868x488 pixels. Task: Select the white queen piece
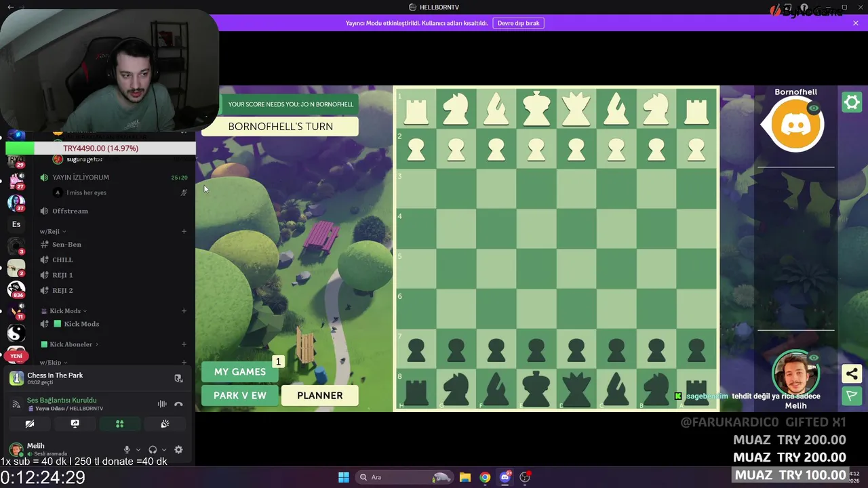[x=576, y=109]
